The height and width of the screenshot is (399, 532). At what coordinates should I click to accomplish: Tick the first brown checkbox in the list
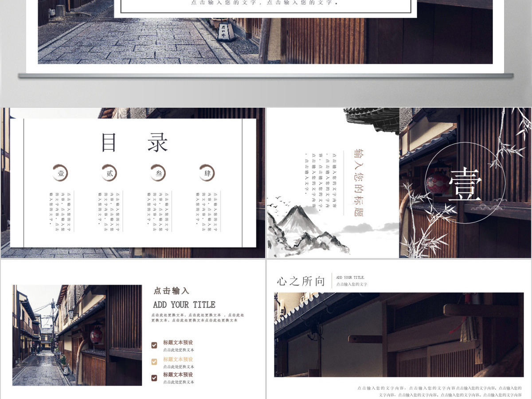(x=154, y=345)
